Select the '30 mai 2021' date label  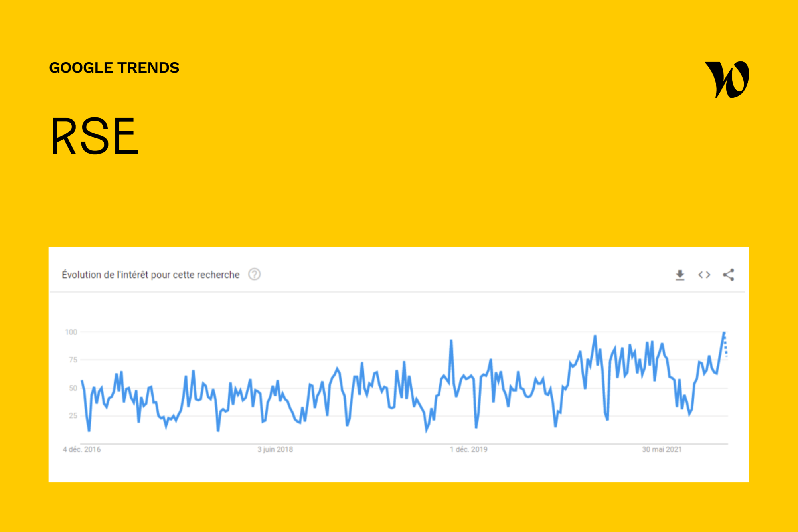point(662,449)
